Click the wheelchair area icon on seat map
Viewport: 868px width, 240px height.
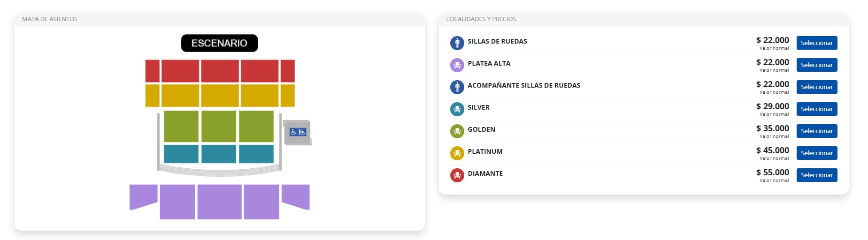[298, 132]
